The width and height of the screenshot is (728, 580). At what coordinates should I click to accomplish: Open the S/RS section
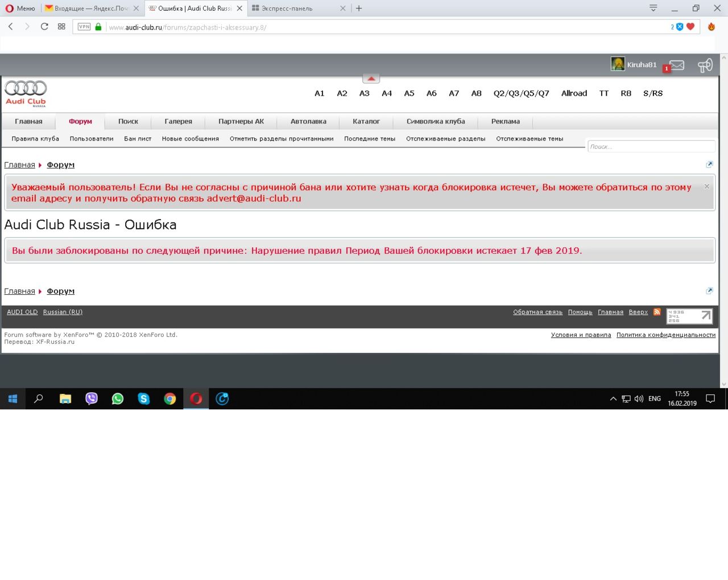[x=653, y=93]
